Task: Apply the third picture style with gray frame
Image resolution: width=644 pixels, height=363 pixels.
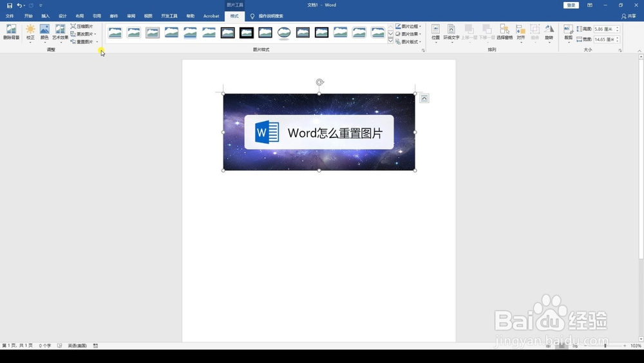Action: (153, 33)
